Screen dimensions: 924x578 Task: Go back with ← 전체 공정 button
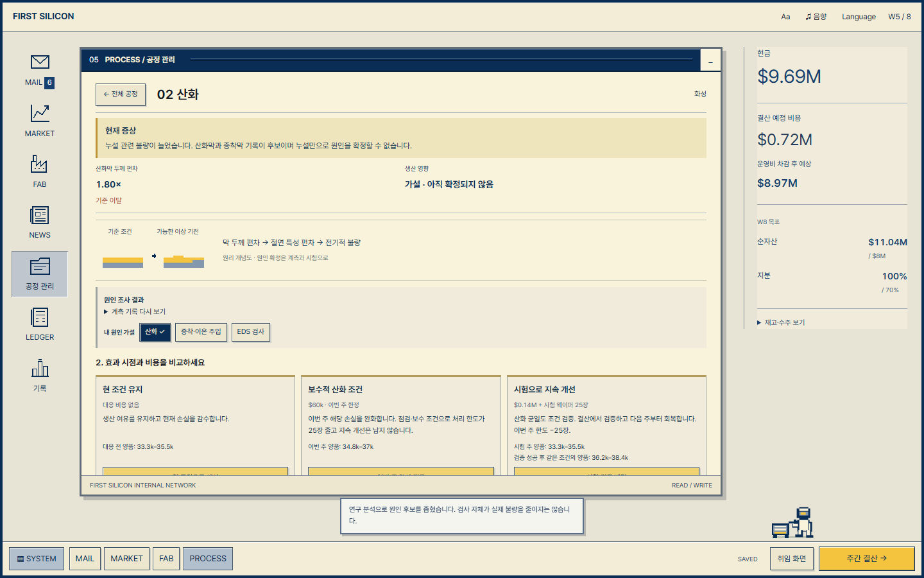coord(121,94)
